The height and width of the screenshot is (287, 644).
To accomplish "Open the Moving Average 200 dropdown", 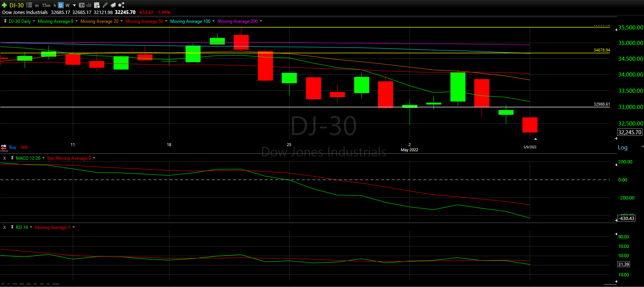I will (261, 21).
